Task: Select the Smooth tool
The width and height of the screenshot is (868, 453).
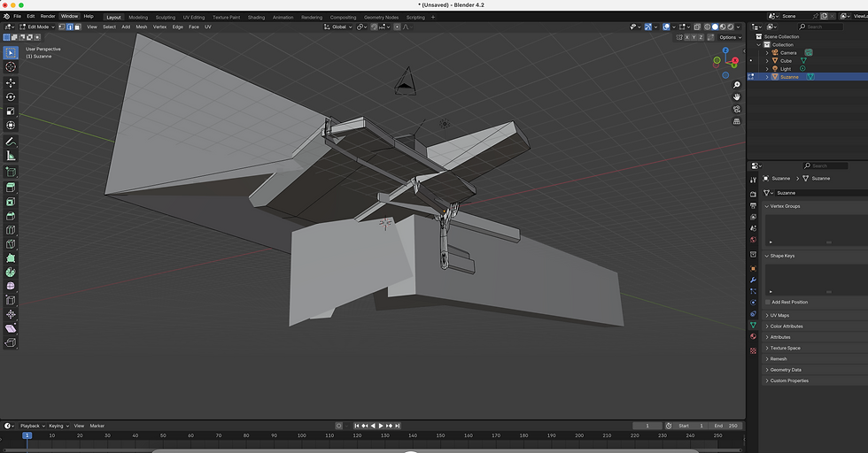Action: [x=11, y=286]
